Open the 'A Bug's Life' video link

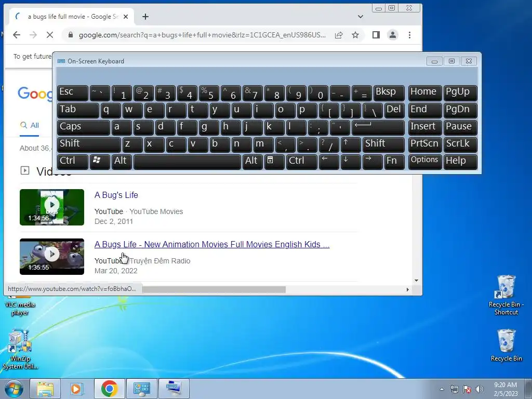click(116, 195)
